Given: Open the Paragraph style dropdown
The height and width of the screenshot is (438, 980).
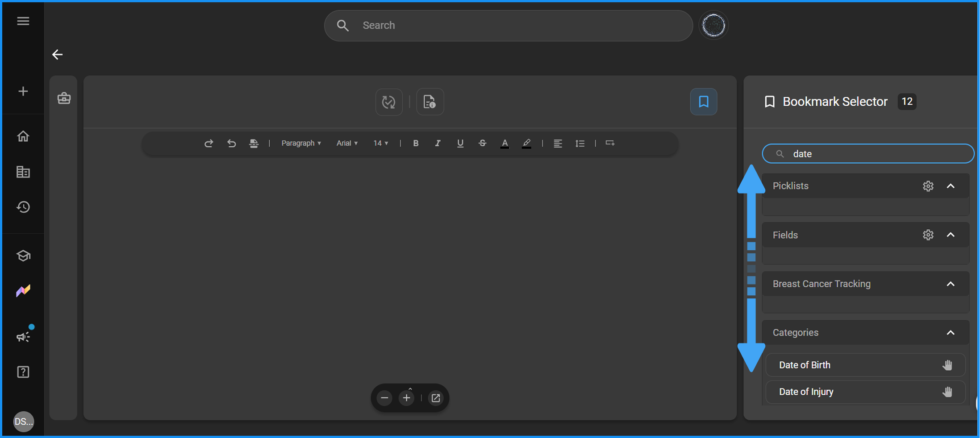Looking at the screenshot, I should (301, 143).
